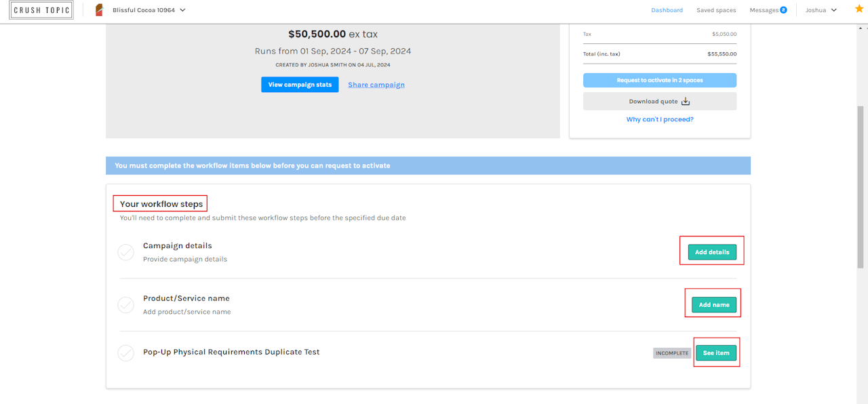Toggle the Pop-Up Physical Requirements checkmark circle
The height and width of the screenshot is (404, 868).
126,353
